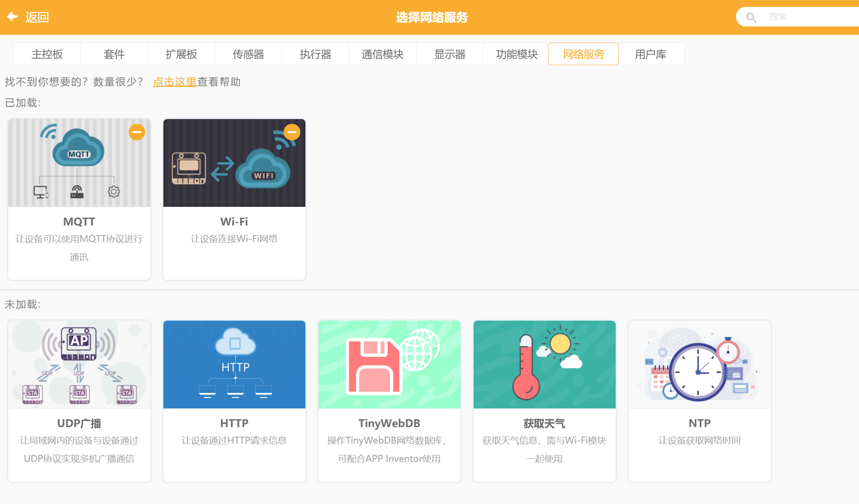Screen dimensions: 859x504
Task: Switch to the 执行器 tab
Action: [315, 54]
